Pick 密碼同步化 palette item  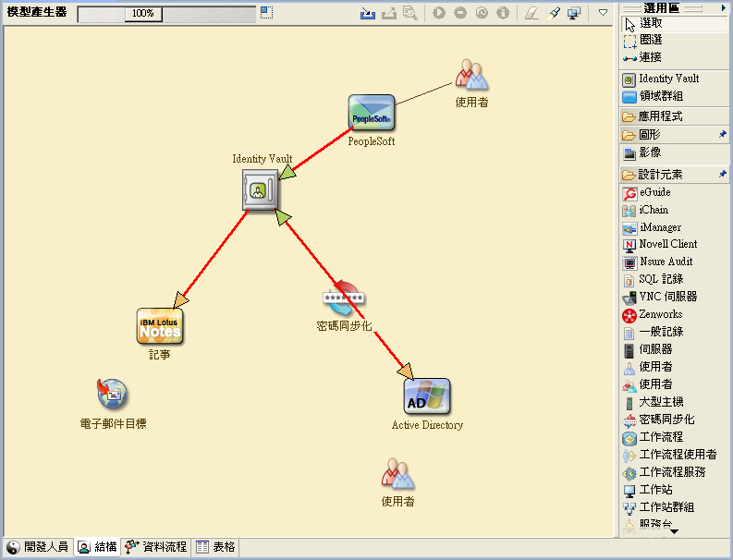(676, 420)
